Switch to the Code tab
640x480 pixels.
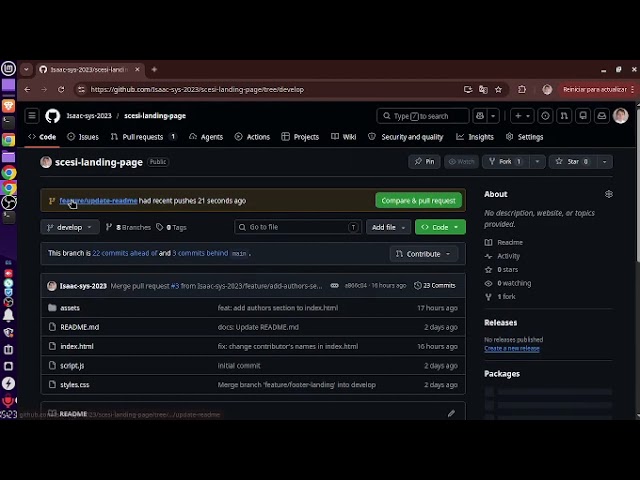(x=42, y=137)
